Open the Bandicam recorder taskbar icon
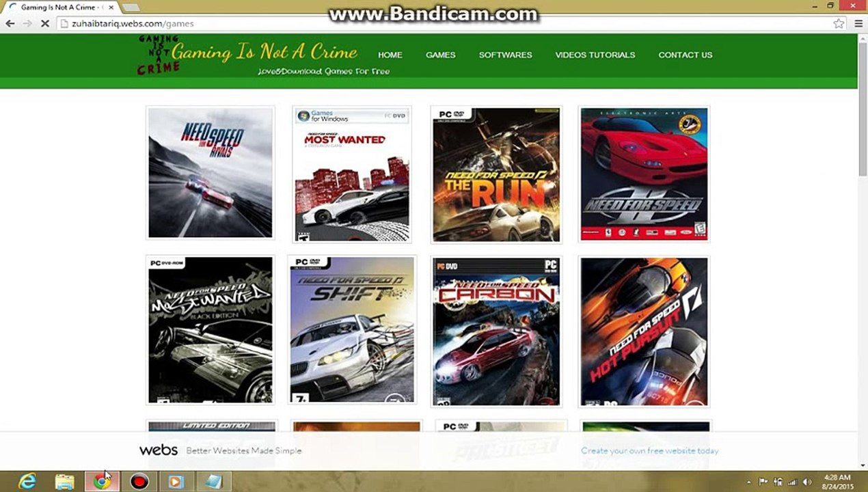 click(x=139, y=482)
